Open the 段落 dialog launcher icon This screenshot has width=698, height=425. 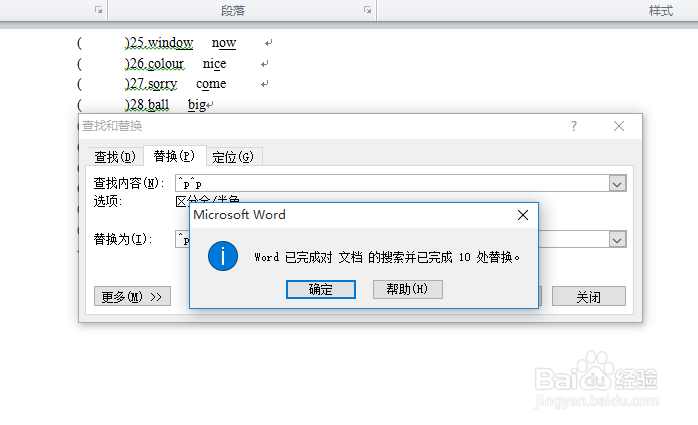tap(367, 10)
